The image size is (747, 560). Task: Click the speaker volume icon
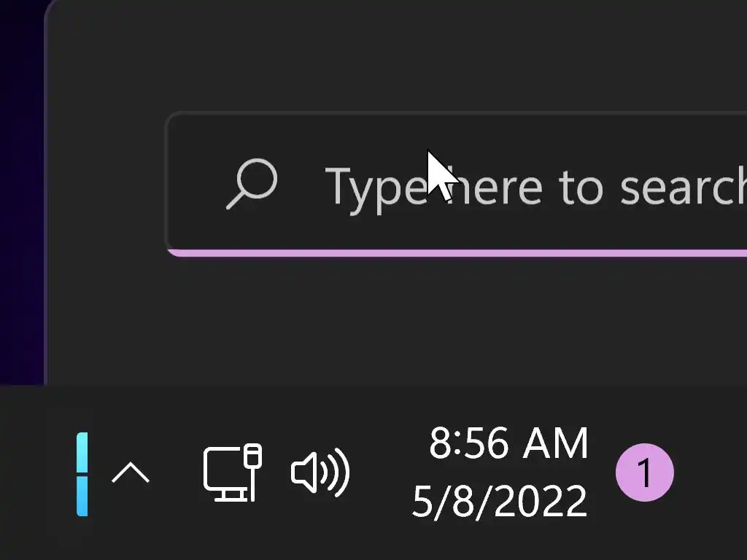pyautogui.click(x=320, y=472)
